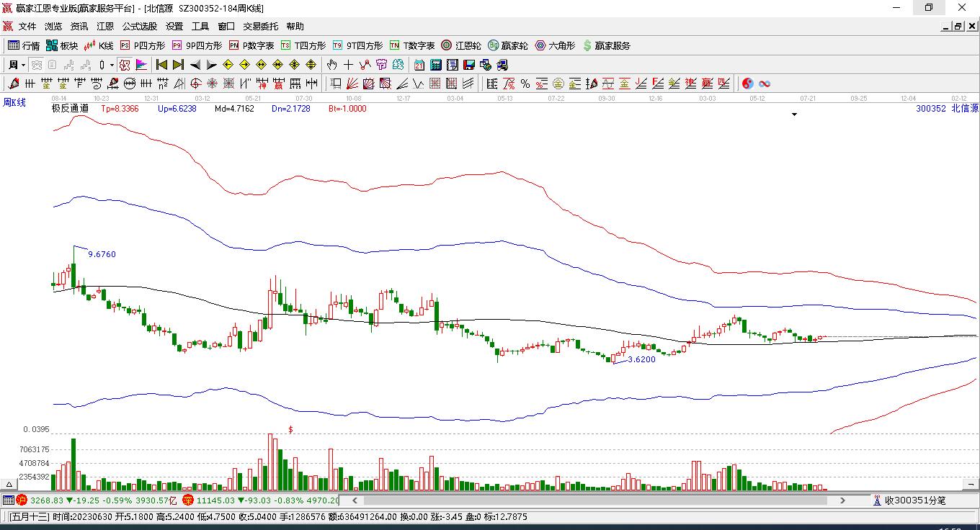980x530 pixels.
Task: Open the 帮助 menu
Action: click(x=295, y=27)
